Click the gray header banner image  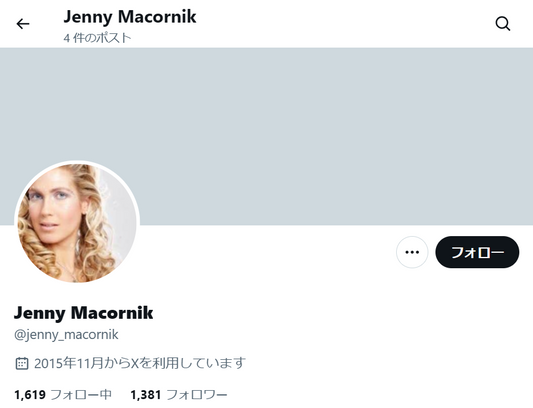[x=266, y=136]
